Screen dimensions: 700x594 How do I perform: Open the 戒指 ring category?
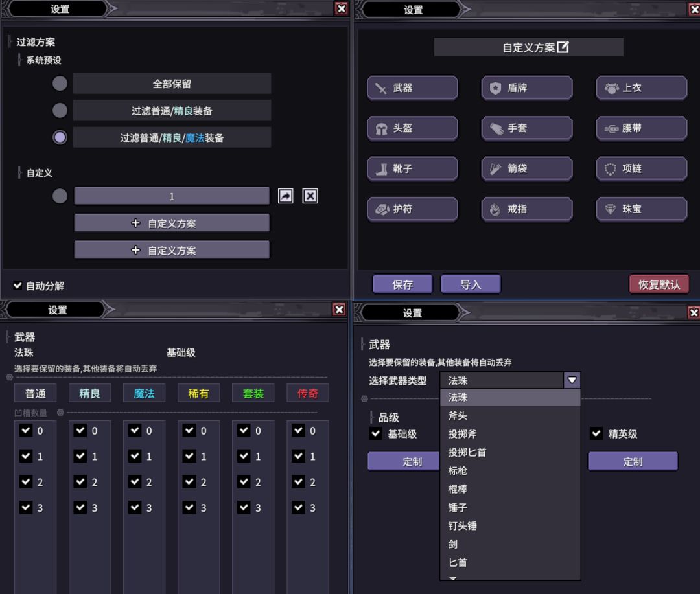527,209
